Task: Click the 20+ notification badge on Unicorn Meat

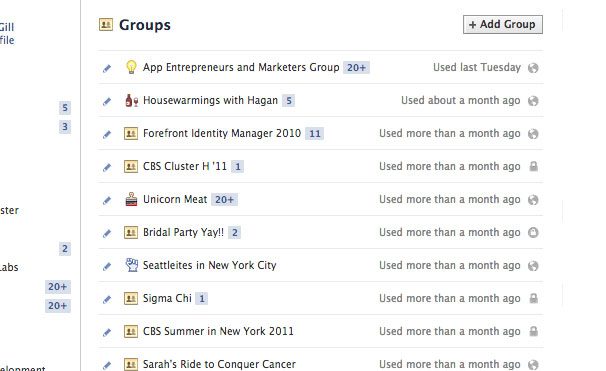Action: (x=225, y=199)
